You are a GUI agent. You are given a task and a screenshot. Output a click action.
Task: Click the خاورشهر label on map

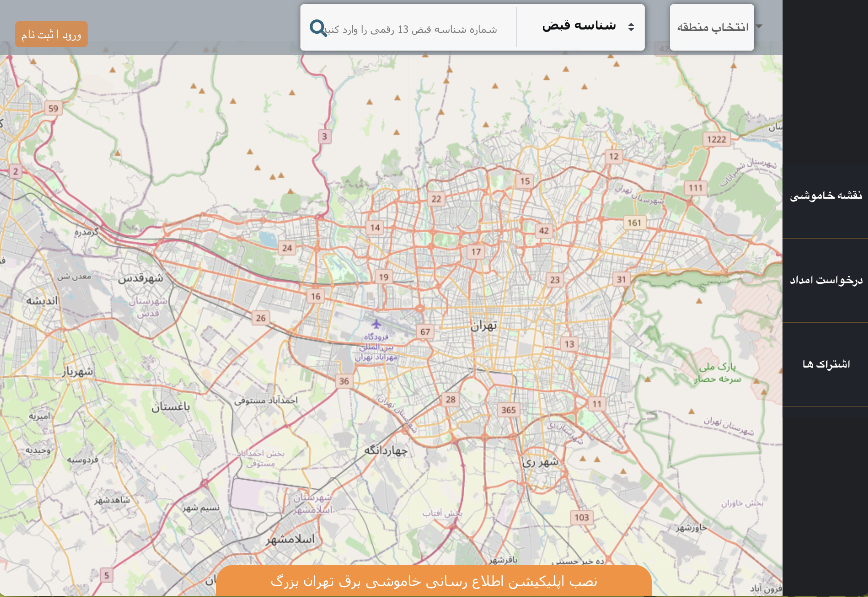tap(691, 527)
